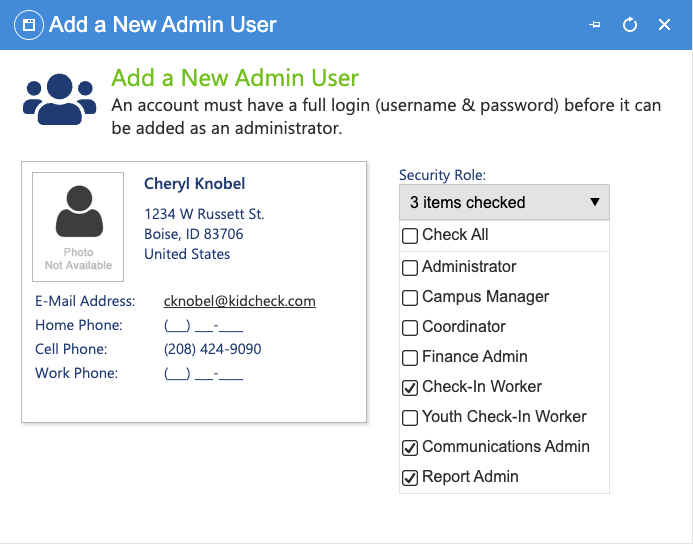Click the United States text
Viewport: 693px width, 544px height.
pyautogui.click(x=187, y=254)
